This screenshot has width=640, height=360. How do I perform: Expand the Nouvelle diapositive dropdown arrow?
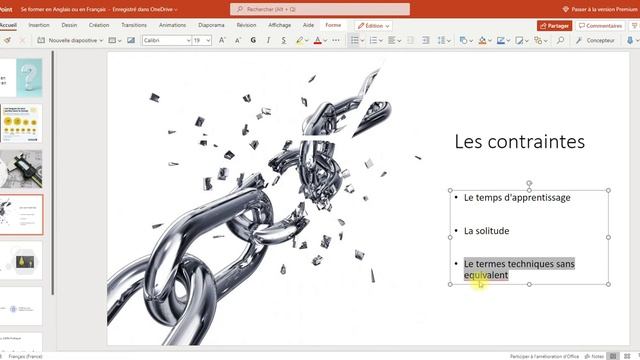pyautogui.click(x=101, y=40)
